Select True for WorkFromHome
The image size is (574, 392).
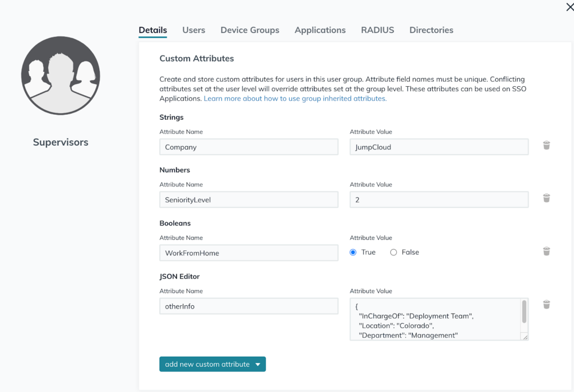[x=353, y=253]
